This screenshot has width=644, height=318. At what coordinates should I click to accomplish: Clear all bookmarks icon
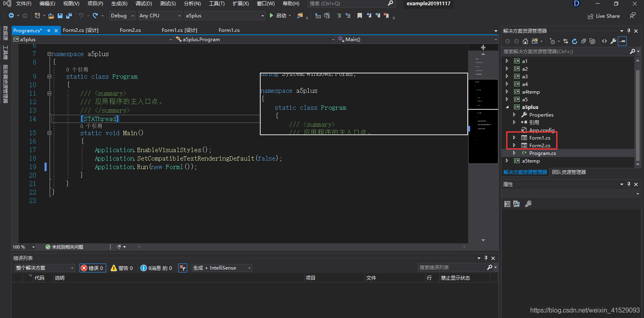point(387,16)
